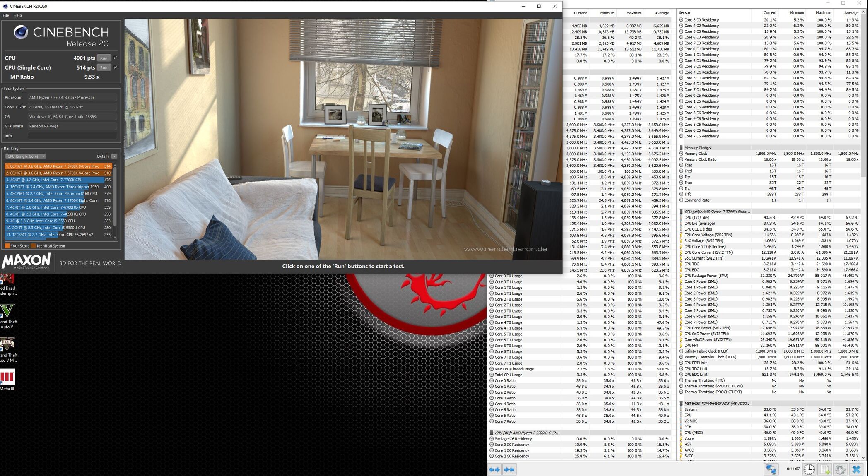This screenshot has height=476, width=868.
Task: Click the ranking list scrollbar thumb
Action: click(x=115, y=197)
